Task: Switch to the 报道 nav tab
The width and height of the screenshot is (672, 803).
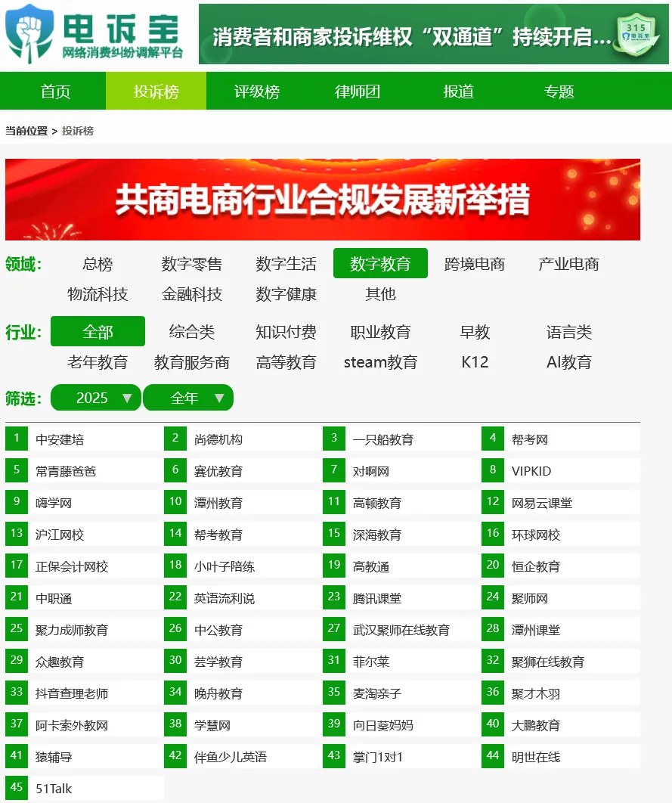Action: [458, 91]
